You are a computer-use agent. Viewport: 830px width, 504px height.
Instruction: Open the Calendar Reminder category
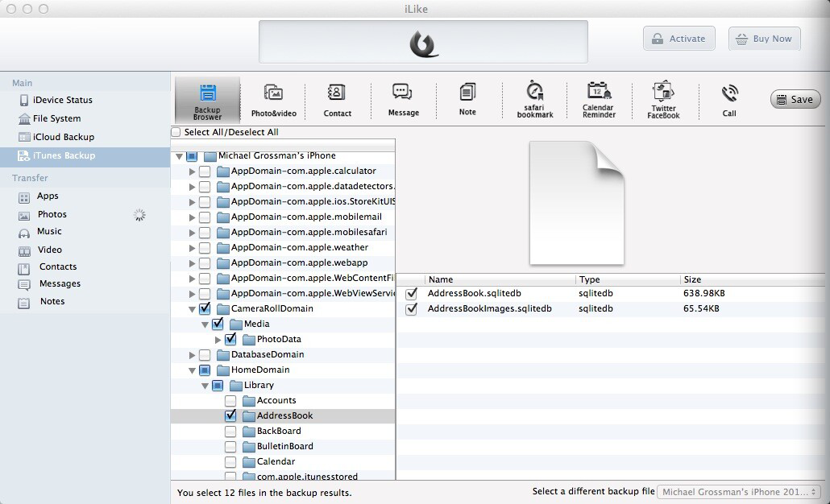tap(599, 101)
